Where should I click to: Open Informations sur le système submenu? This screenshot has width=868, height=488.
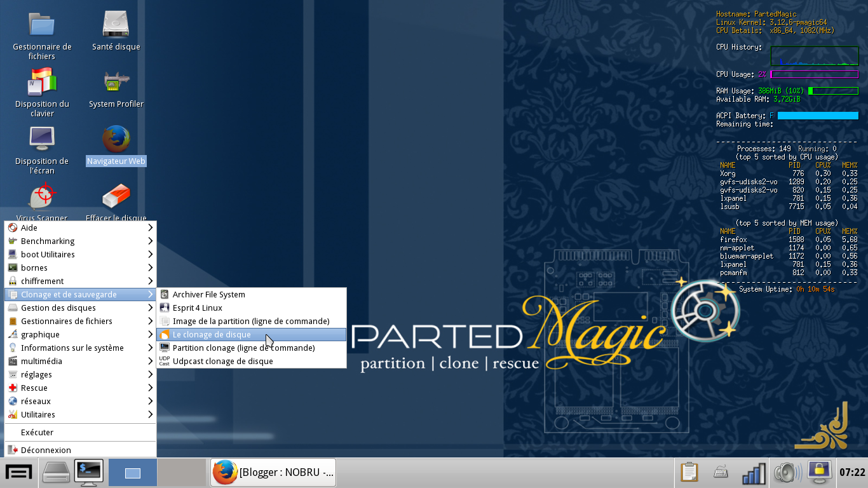pyautogui.click(x=80, y=348)
